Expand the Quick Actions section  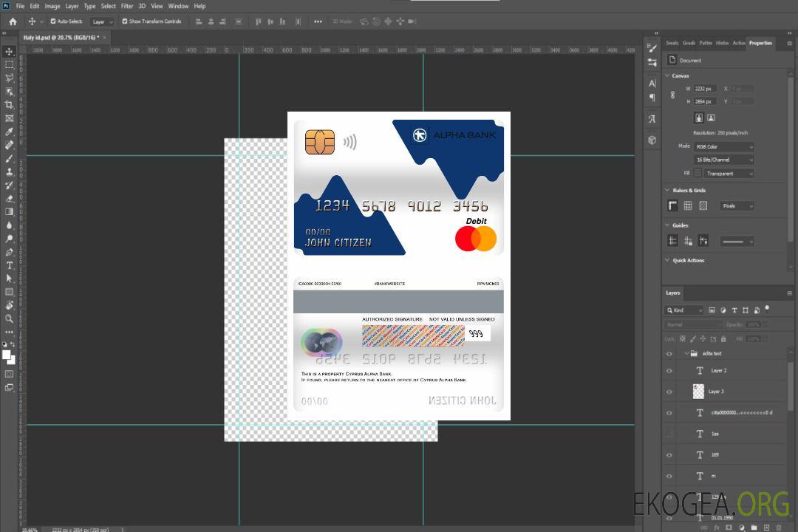click(667, 260)
